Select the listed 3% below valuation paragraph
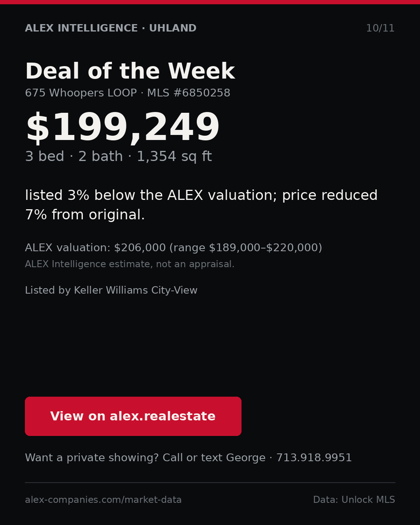The image size is (420, 525). (201, 205)
